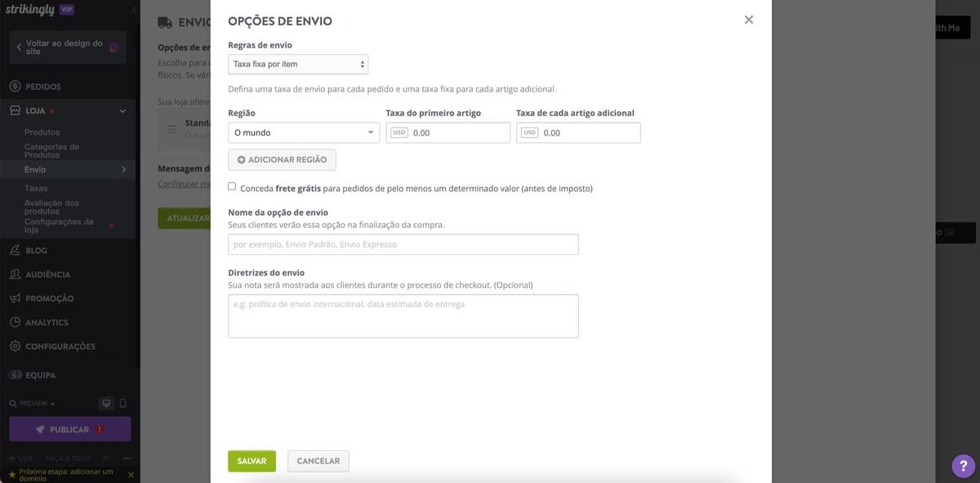Open Analytics via its clock icon
This screenshot has height=483, width=980.
[13, 321]
